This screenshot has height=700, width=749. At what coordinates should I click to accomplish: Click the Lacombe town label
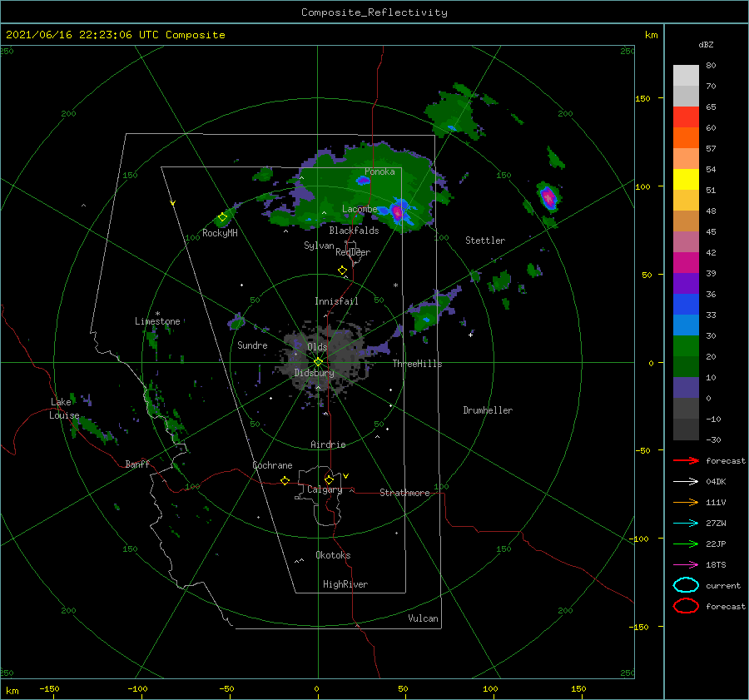coord(360,209)
